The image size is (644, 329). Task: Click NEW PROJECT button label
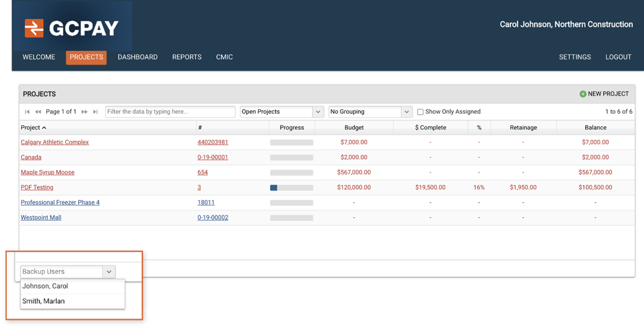coord(608,94)
